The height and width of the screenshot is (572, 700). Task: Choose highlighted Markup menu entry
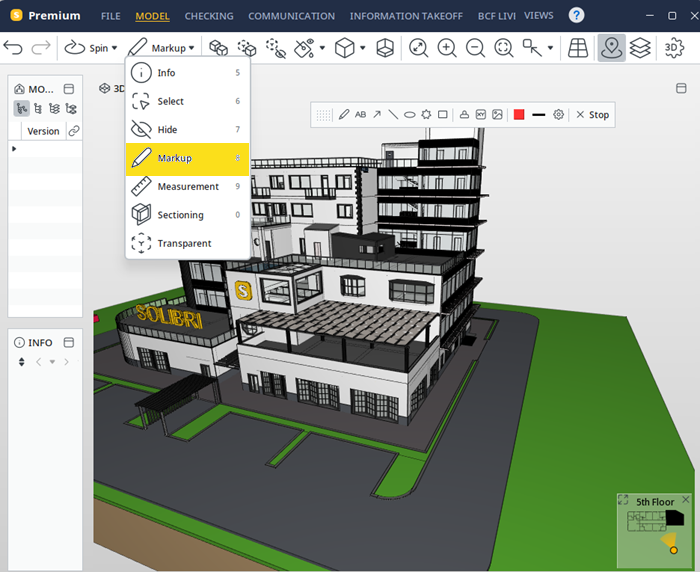coord(188,158)
